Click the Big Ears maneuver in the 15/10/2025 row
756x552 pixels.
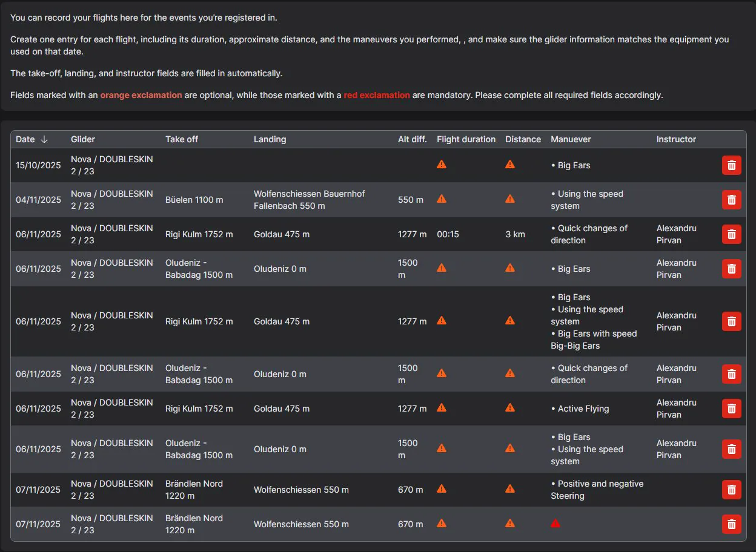coord(571,165)
